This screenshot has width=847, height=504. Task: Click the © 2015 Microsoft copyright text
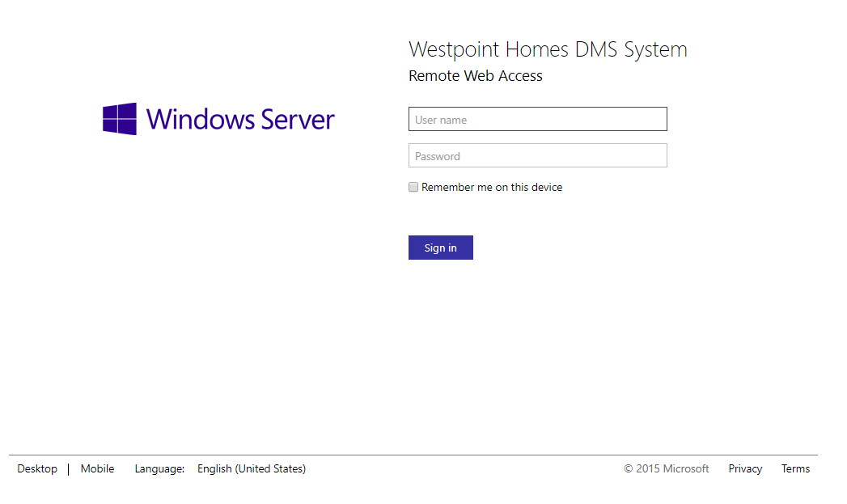(667, 468)
